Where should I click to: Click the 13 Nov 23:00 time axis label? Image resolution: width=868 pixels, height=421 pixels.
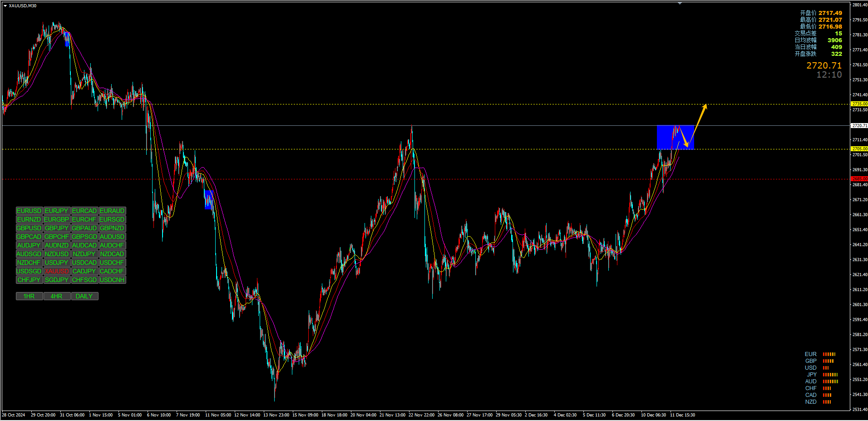[276, 415]
